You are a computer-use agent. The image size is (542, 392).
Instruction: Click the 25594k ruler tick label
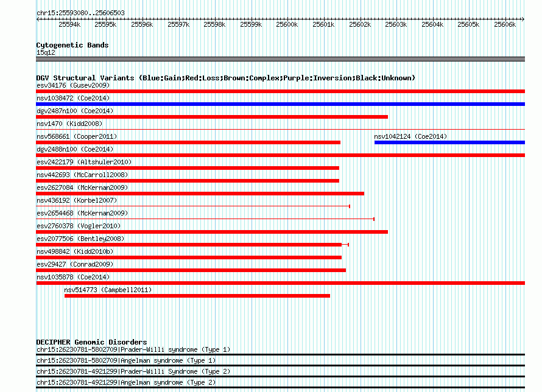click(x=69, y=24)
